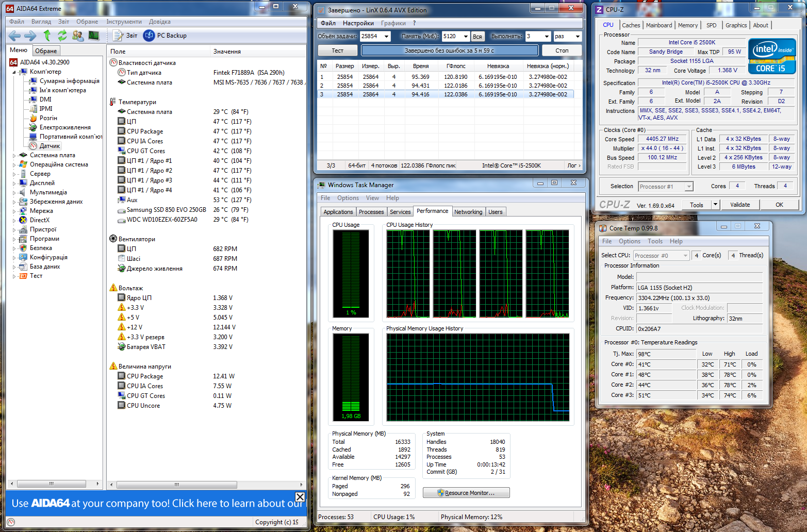
Task: Click the Validate button in CPU-Z
Action: [740, 205]
